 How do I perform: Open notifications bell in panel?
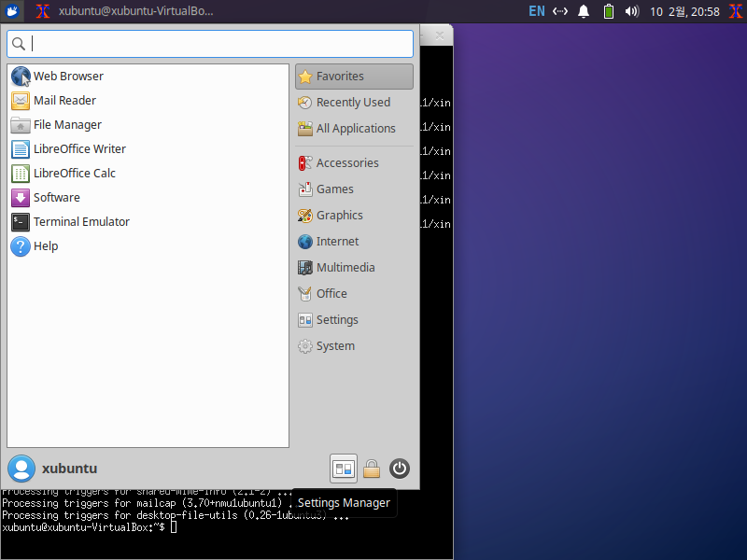click(584, 11)
